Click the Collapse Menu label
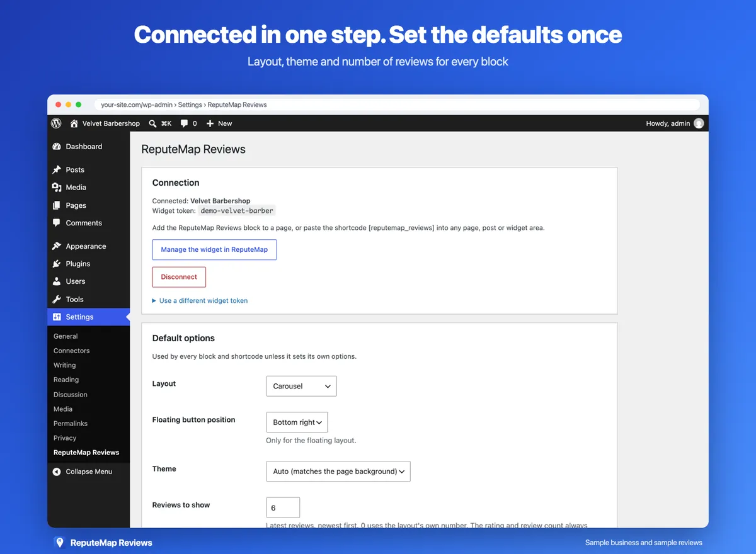Screen dimensions: 756x554 pyautogui.click(x=89, y=472)
